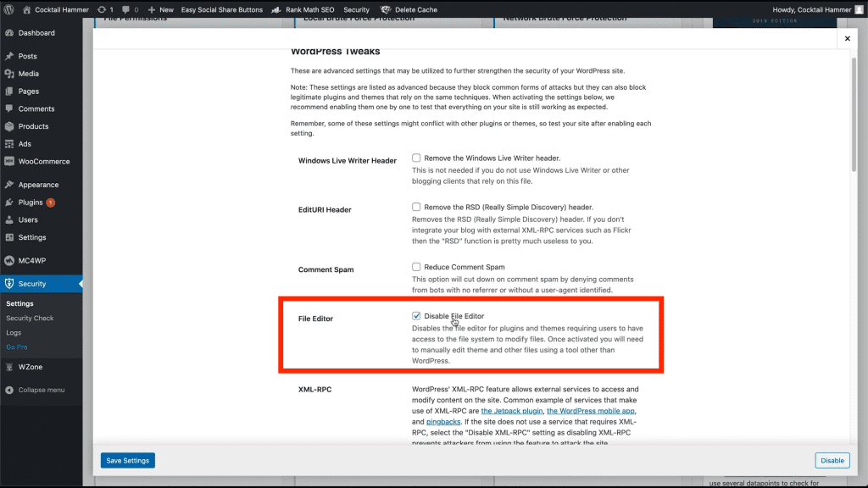Open Appearance in the sidebar menu

tap(42, 184)
